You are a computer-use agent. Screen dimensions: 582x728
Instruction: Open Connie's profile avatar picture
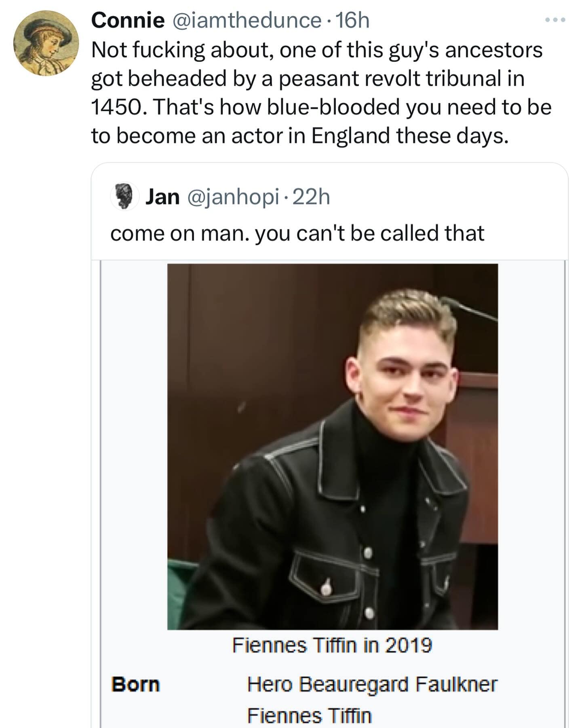point(46,43)
